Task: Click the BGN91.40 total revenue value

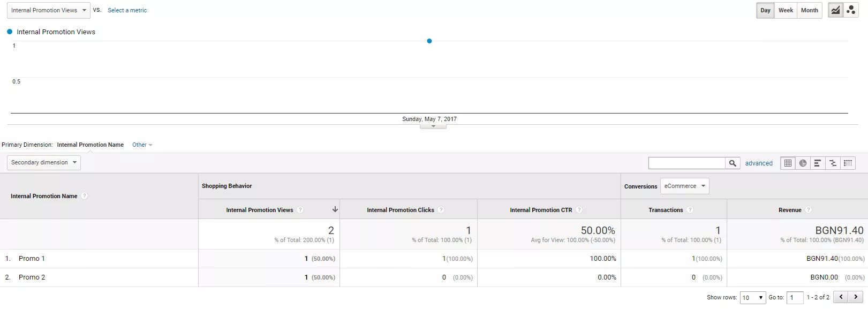Action: pos(839,230)
